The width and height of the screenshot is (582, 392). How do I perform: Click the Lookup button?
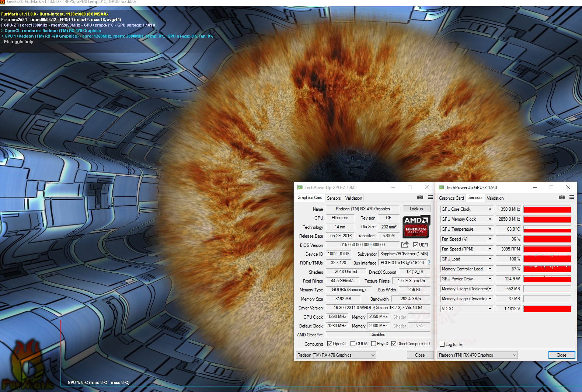[416, 209]
